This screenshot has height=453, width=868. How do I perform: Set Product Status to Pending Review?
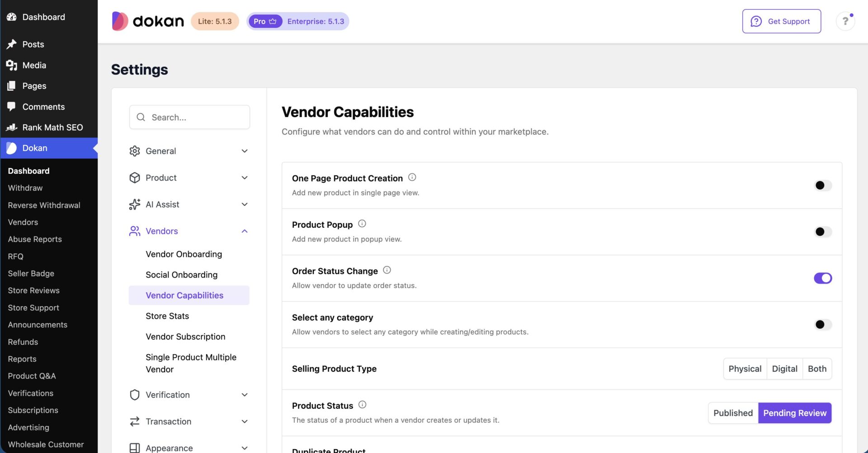[x=795, y=413]
